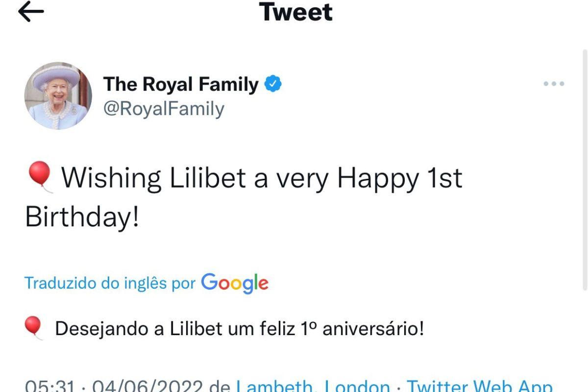Click the Google logo
This screenshot has width=588, height=392.
(x=235, y=283)
